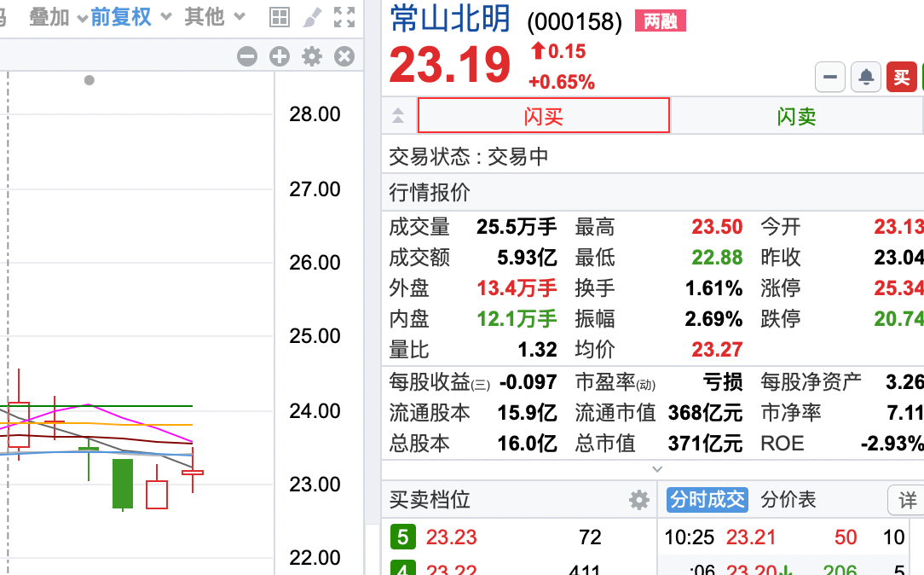Click the 内盘 value 12.1万手
The image size is (924, 575).
pyautogui.click(x=517, y=319)
